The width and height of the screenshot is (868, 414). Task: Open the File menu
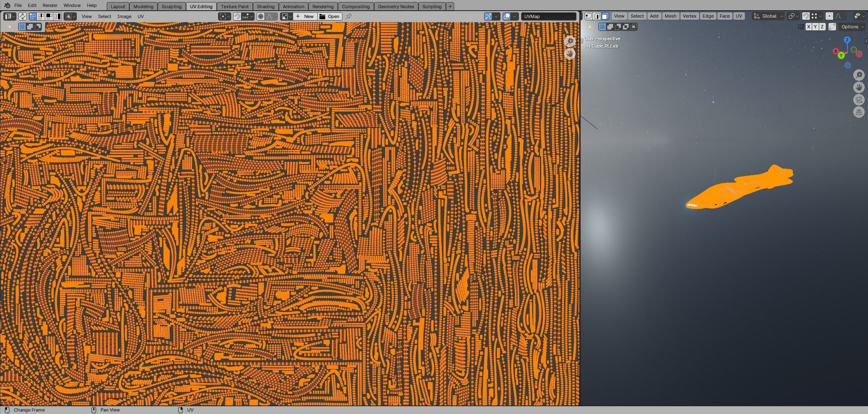tap(18, 5)
